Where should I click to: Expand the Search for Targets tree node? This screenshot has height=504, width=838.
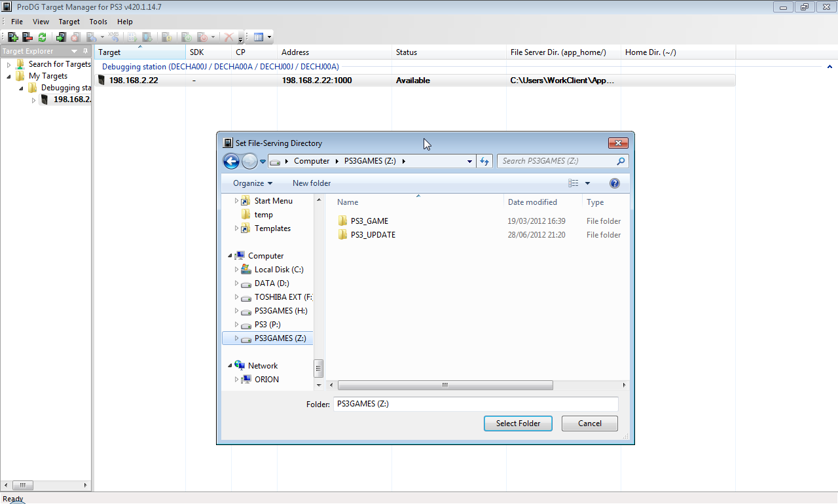coord(9,64)
